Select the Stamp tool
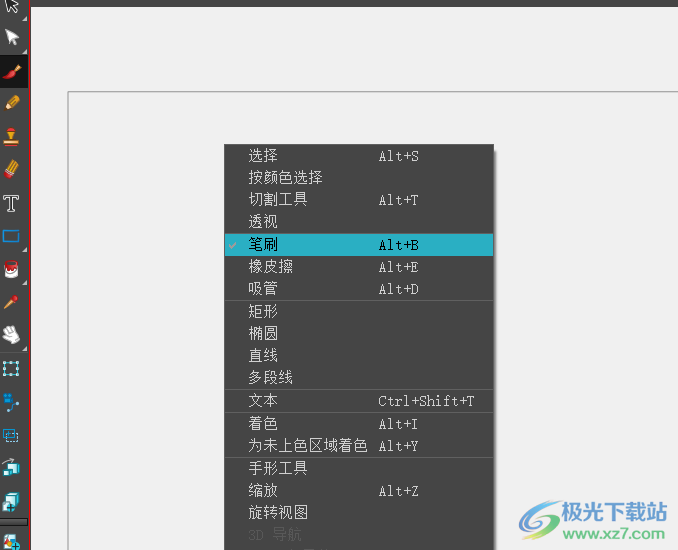The width and height of the screenshot is (678, 550). tap(11, 137)
